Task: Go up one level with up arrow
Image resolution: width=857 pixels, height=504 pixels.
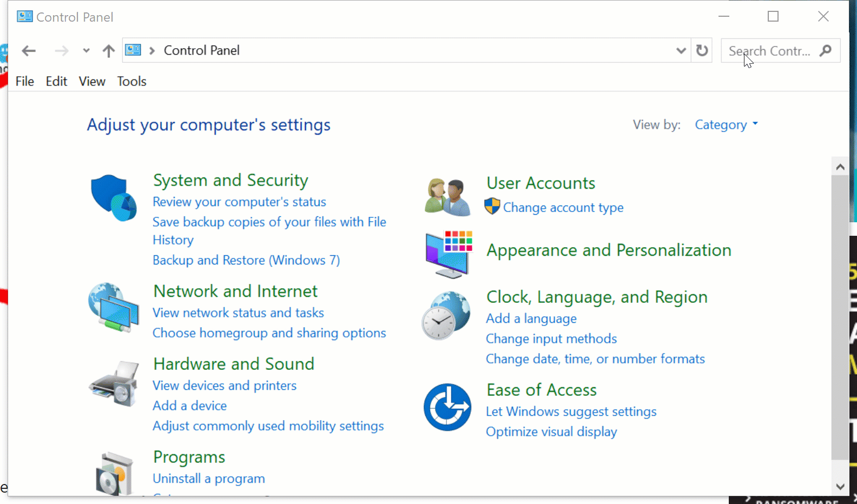Action: 109,51
